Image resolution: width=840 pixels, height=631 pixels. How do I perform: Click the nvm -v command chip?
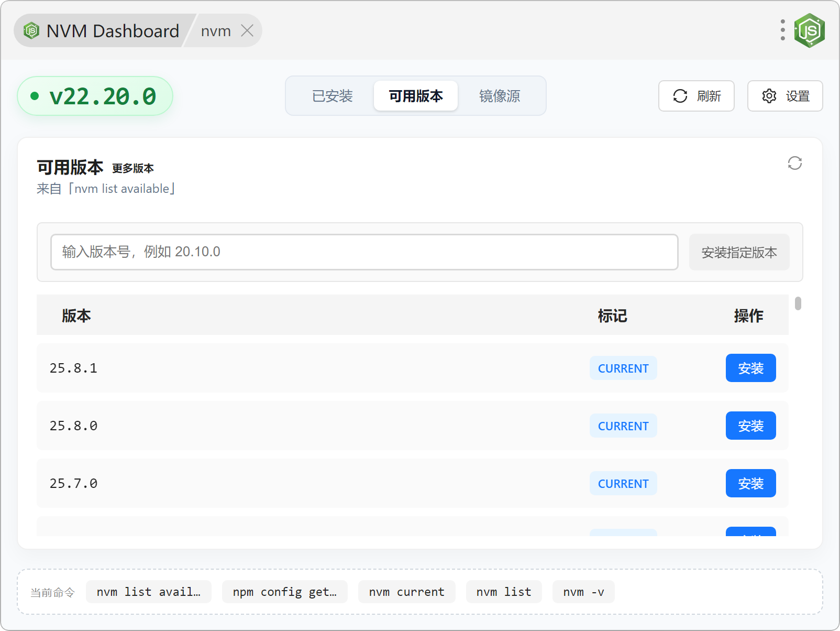pyautogui.click(x=583, y=592)
